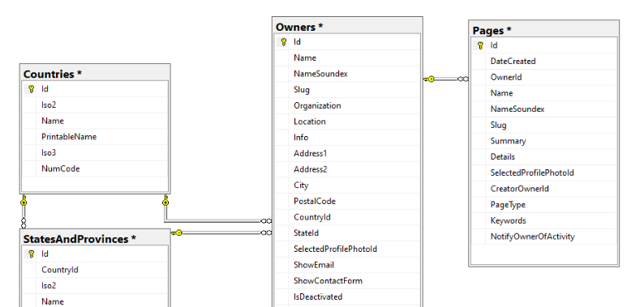Screen dimensions: 644x307
Task: Select key endpoint on StatesAndProvinces-Owners relationship
Action: click(x=177, y=232)
